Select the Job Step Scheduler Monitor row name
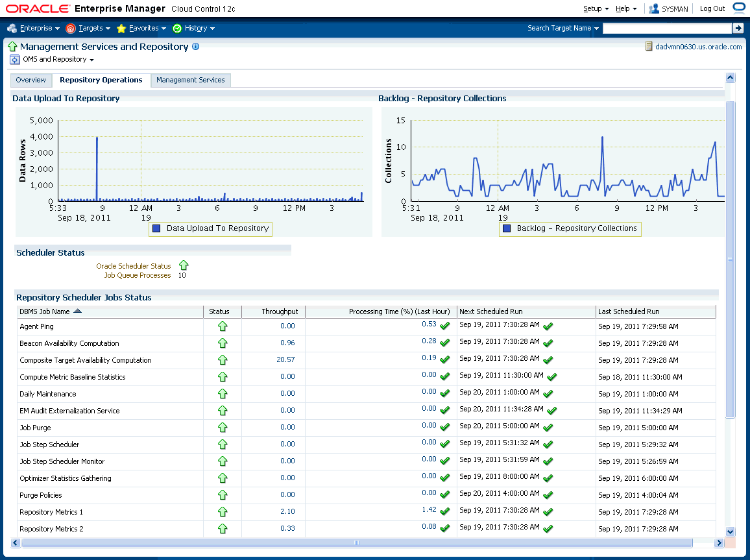 click(62, 461)
